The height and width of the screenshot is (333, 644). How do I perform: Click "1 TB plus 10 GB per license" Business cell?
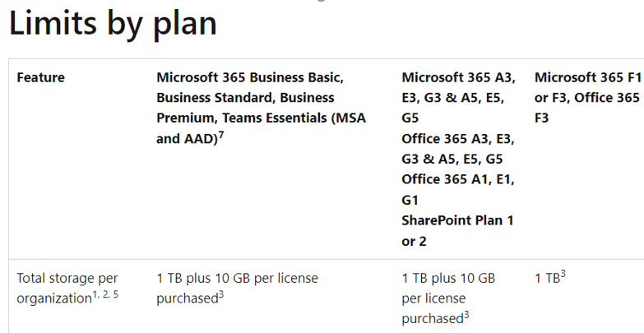point(237,278)
